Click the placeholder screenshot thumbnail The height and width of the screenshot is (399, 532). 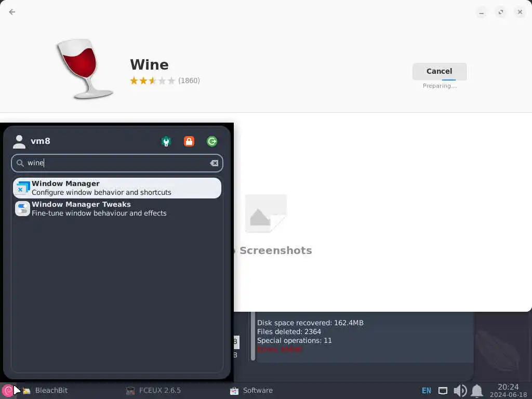coord(265,214)
